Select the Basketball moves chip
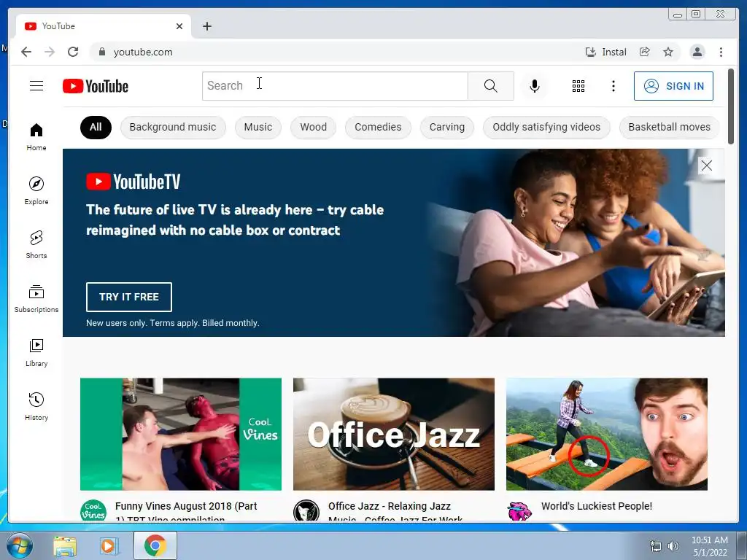This screenshot has width=747, height=560. pos(669,127)
